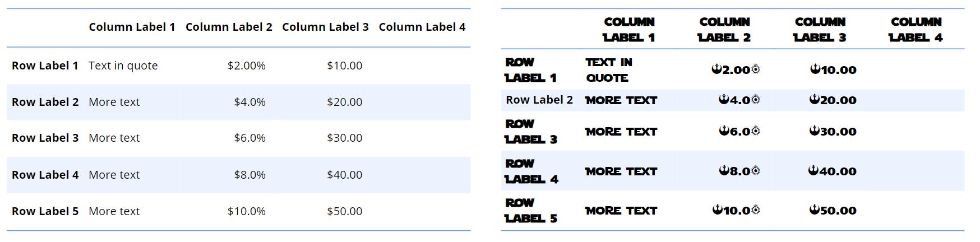The image size is (980, 242).
Task: Click stylized "TEXT IN QUOTE" cell in right table
Action: click(609, 69)
